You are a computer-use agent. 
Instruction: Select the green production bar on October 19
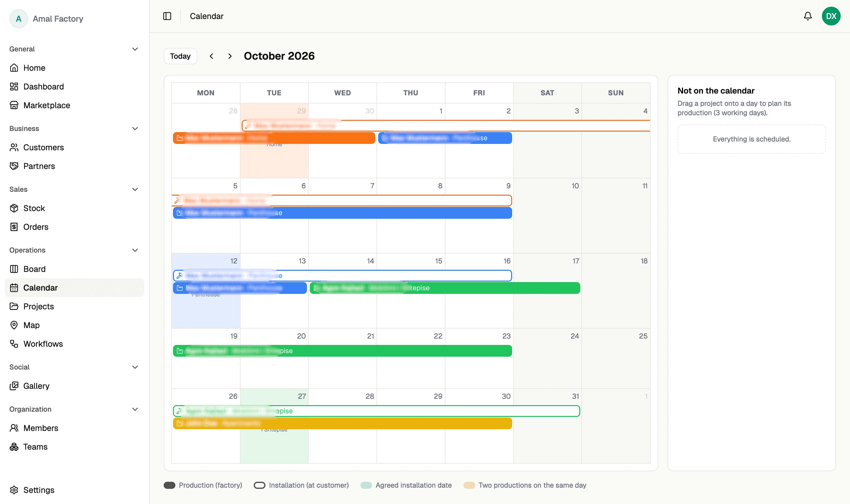[x=342, y=351]
